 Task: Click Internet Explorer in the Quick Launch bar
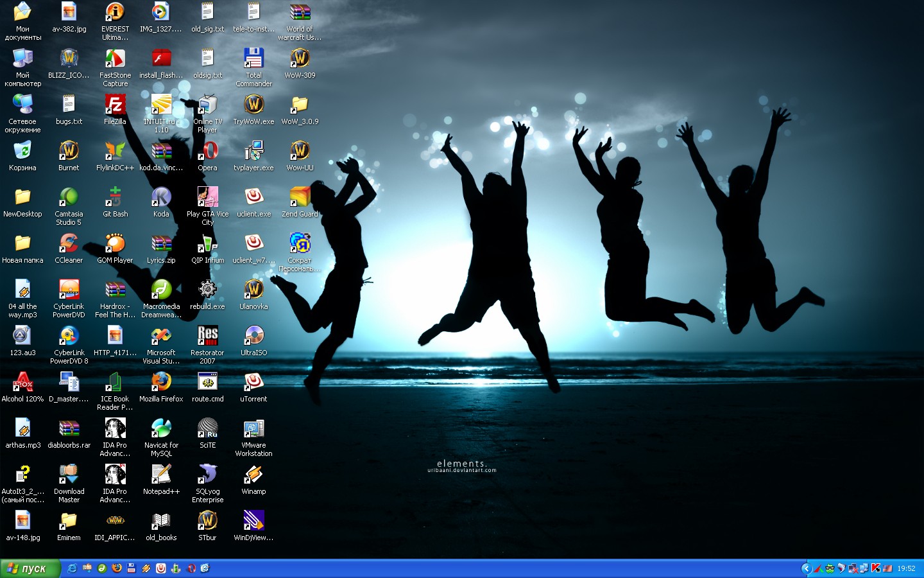(72, 568)
